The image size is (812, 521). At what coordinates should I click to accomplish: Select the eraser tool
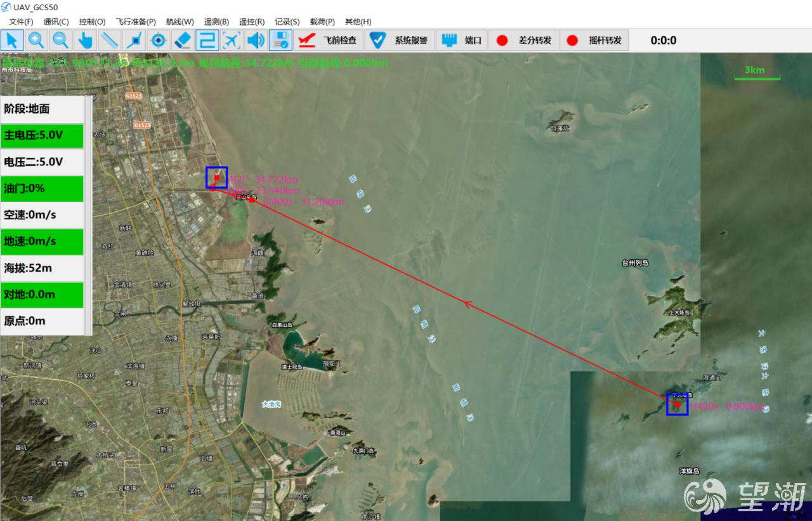[182, 41]
